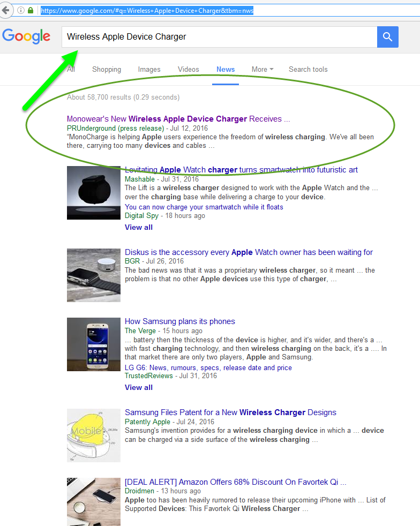Viewport: 420px width, 526px height.
Task: Click View all under TrustedReviews result
Action: click(139, 387)
